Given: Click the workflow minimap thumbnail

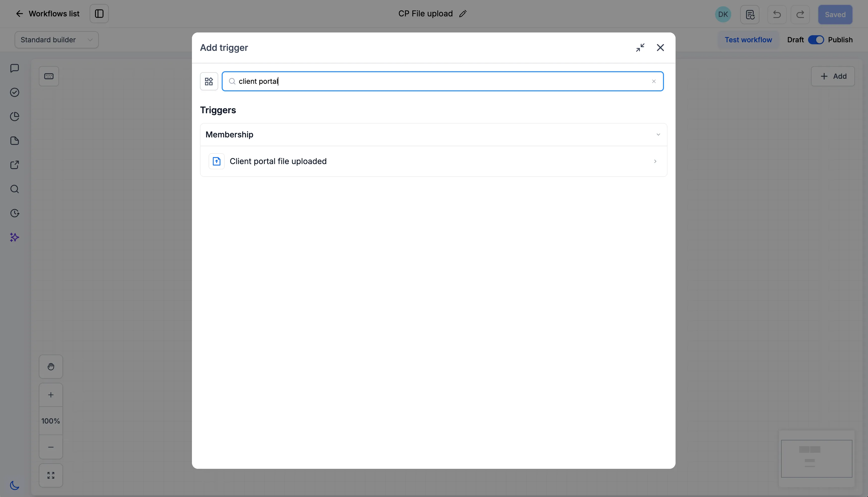Looking at the screenshot, I should (x=816, y=458).
